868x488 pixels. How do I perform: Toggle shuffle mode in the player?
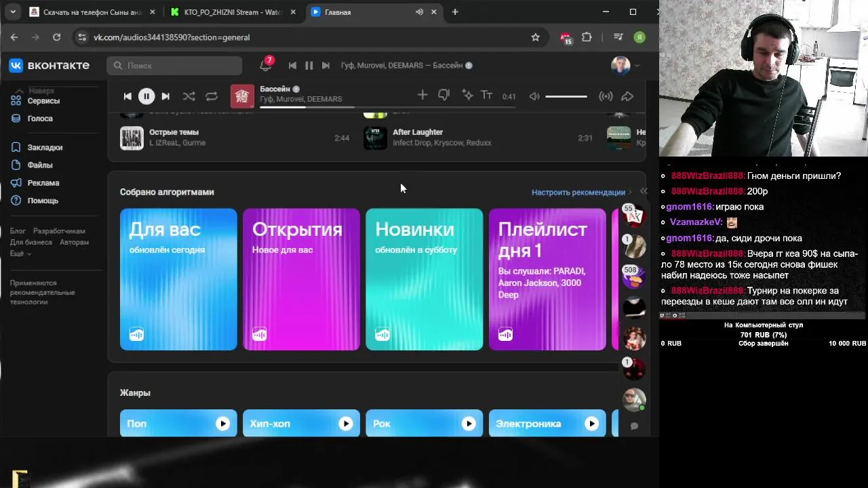189,96
